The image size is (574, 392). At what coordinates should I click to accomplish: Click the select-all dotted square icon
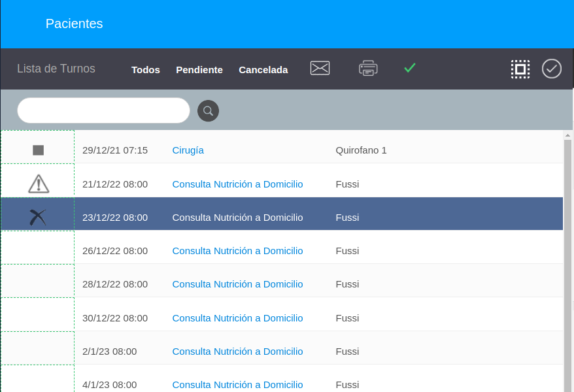520,69
